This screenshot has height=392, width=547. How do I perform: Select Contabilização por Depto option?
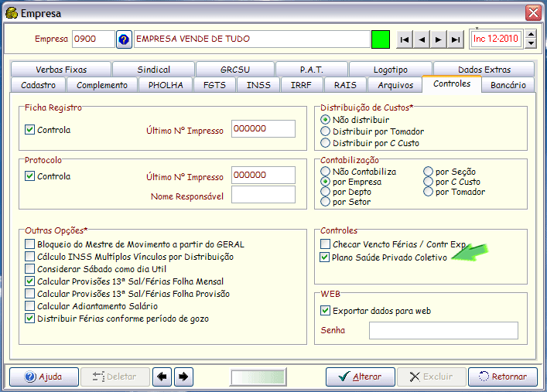(325, 192)
